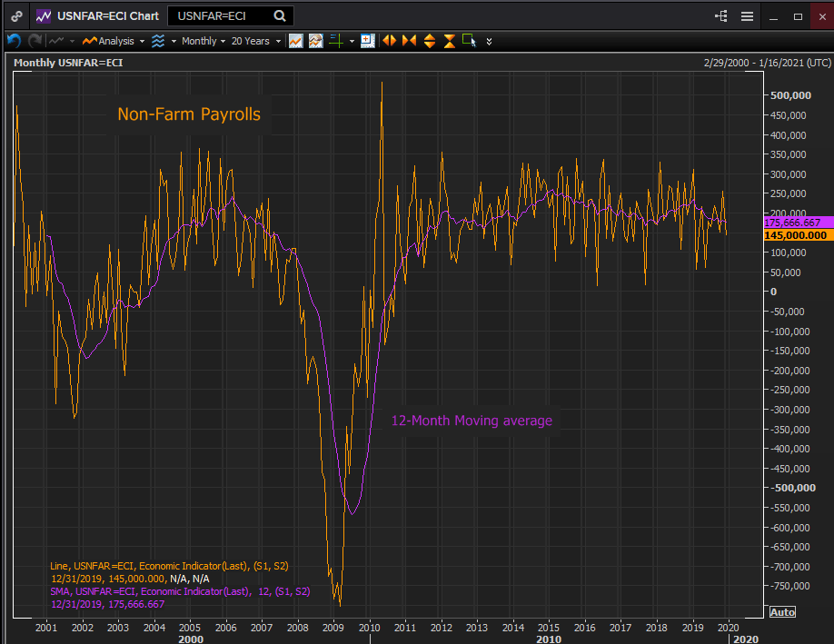
Task: Click the orange 145,000.000 price label
Action: [796, 235]
